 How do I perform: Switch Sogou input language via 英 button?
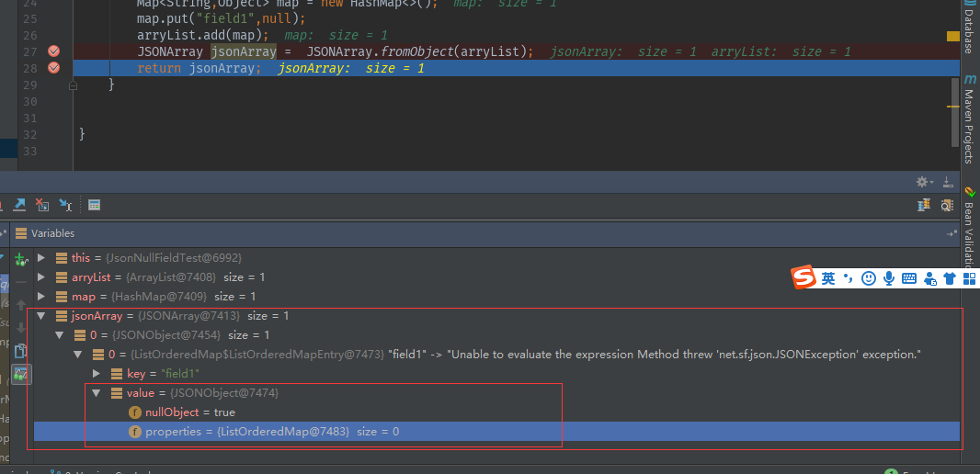point(828,278)
